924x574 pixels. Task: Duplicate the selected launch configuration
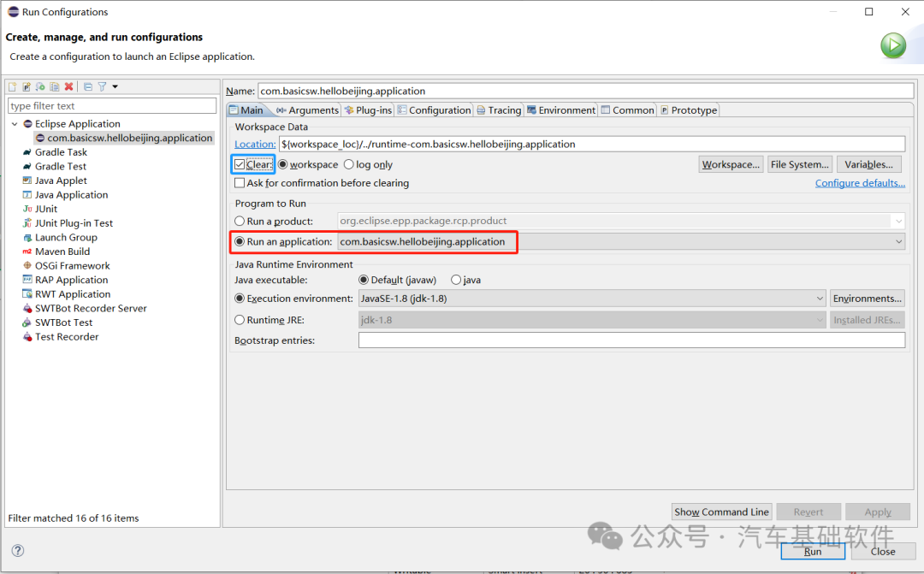coord(55,86)
